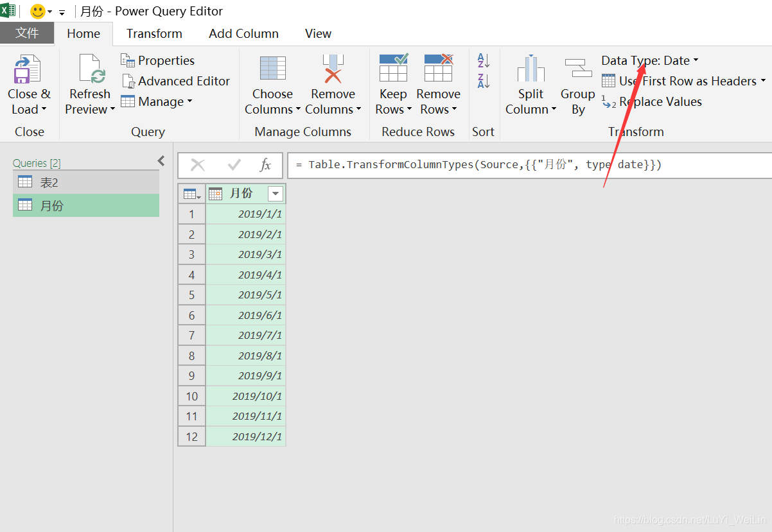
Task: Open Use First Row as Headers dropdown arrow
Action: click(x=763, y=82)
